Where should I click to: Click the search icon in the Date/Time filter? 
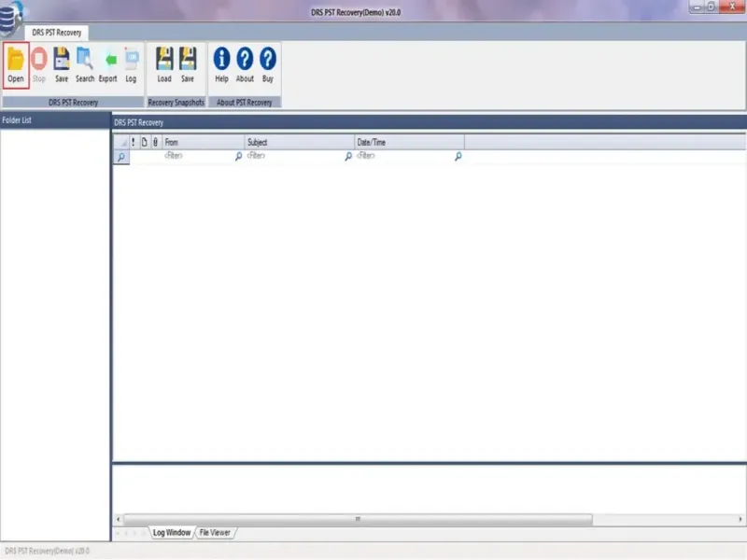[x=458, y=156]
